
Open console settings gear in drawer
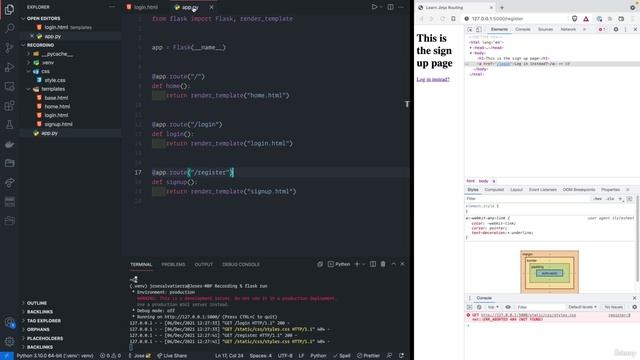634,307
